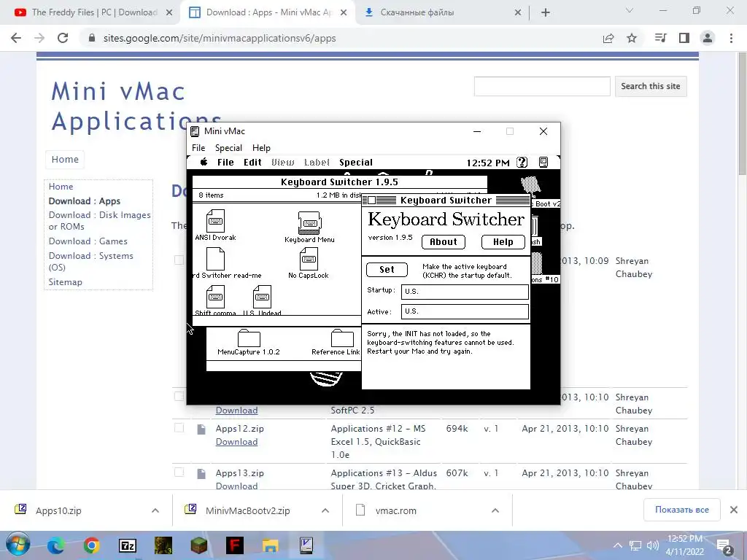Open the tab search chevron
Image resolution: width=747 pixels, height=560 pixels.
click(630, 10)
